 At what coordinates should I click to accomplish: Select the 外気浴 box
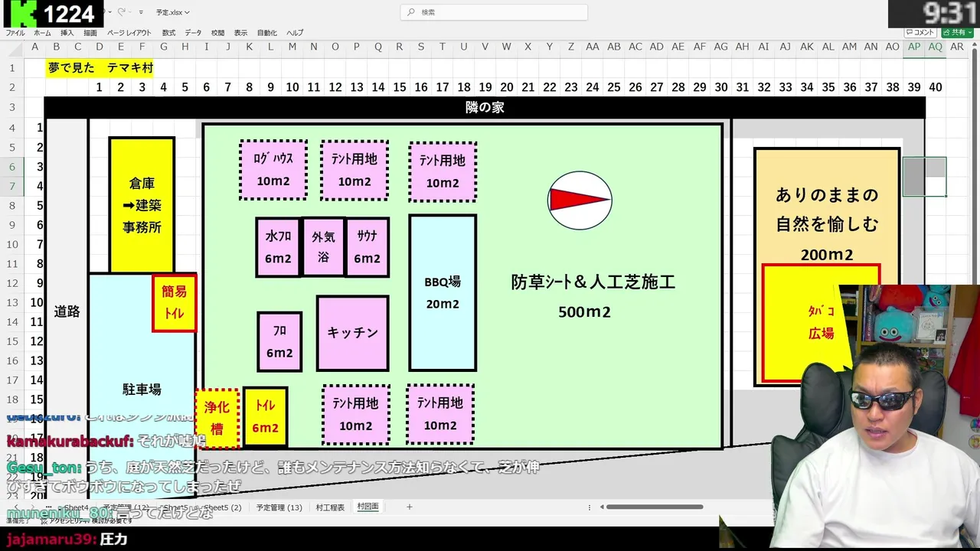coord(323,246)
